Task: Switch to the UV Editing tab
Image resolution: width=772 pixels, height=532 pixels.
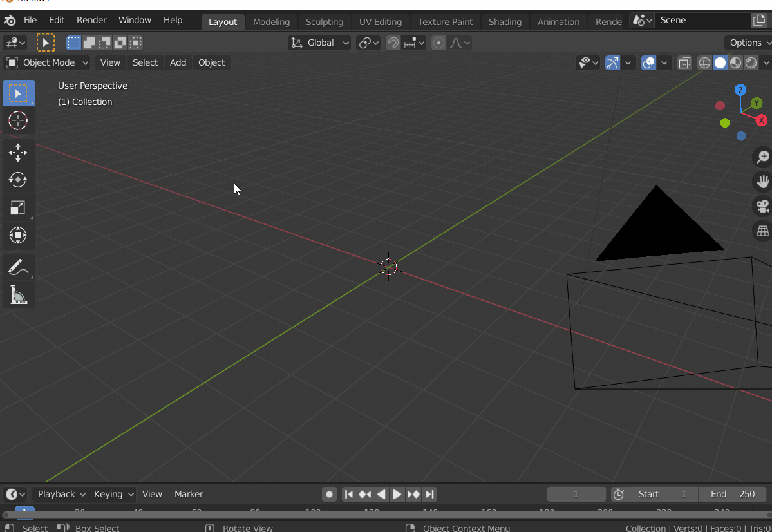Action: coord(381,22)
